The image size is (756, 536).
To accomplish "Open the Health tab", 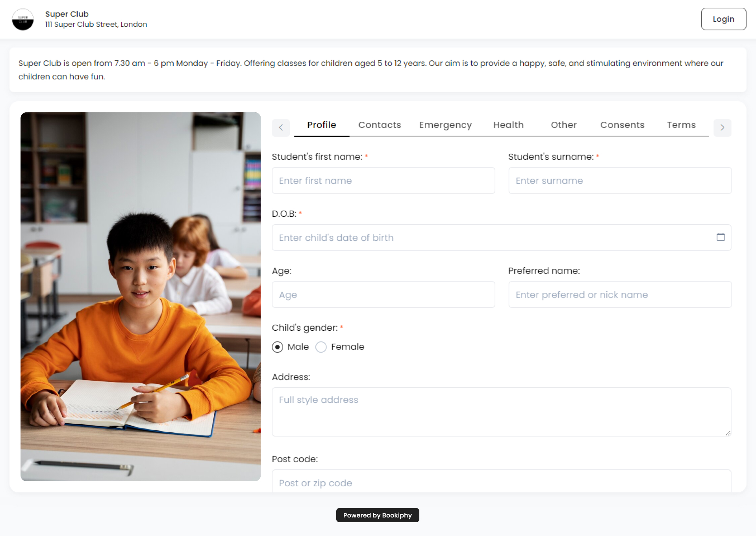I will (508, 125).
